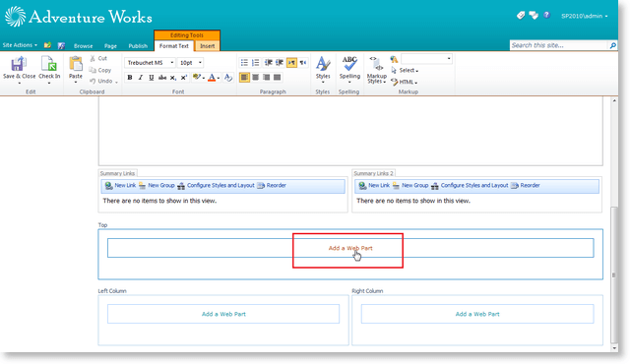630x364 pixels.
Task: Copy the selected text
Action: click(100, 70)
